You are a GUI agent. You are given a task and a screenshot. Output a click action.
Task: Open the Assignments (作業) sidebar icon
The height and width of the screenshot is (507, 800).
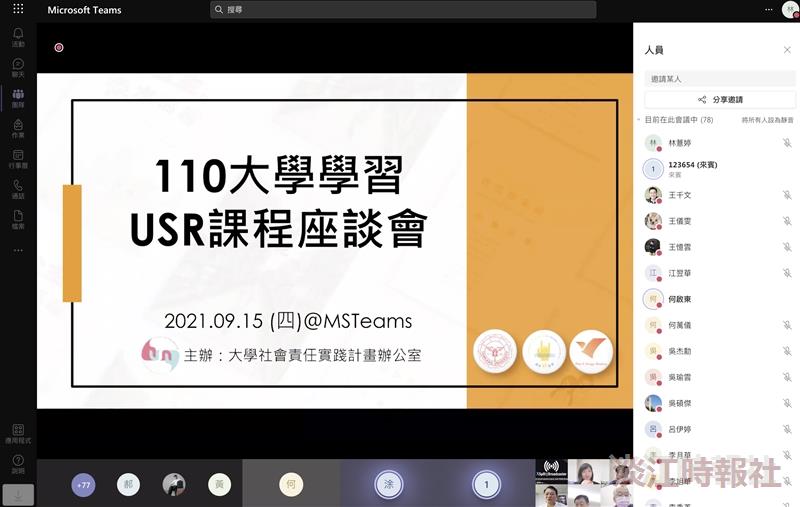[18, 129]
